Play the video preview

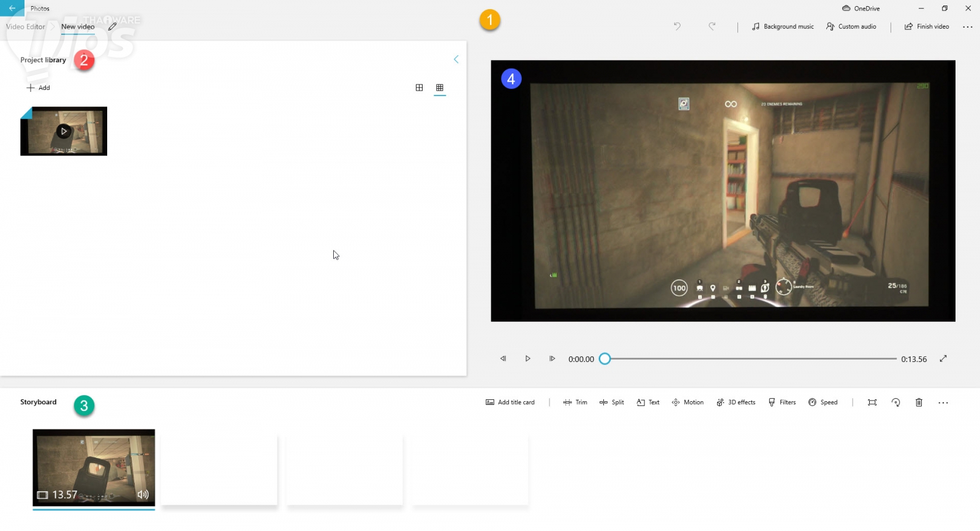point(527,359)
